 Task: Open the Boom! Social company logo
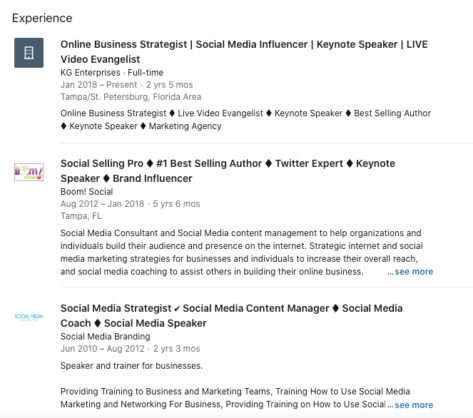pyautogui.click(x=29, y=172)
